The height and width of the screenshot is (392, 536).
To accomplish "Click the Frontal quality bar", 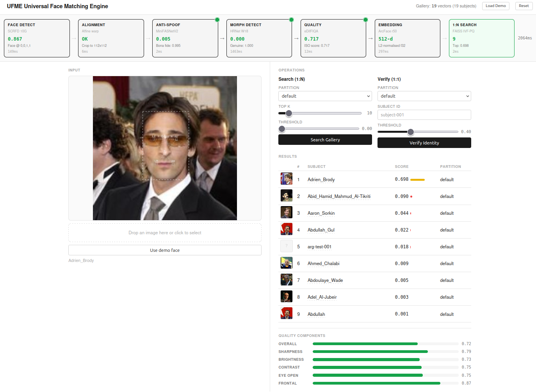I will click(x=385, y=383).
